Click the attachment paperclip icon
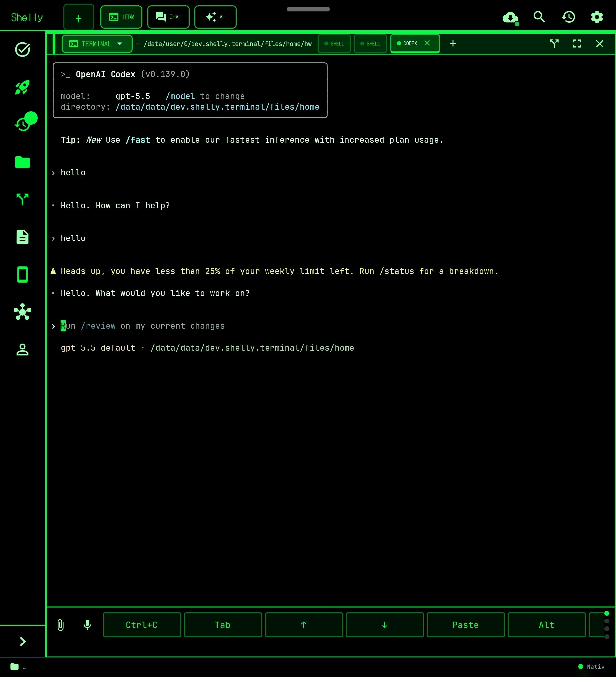 (x=61, y=625)
